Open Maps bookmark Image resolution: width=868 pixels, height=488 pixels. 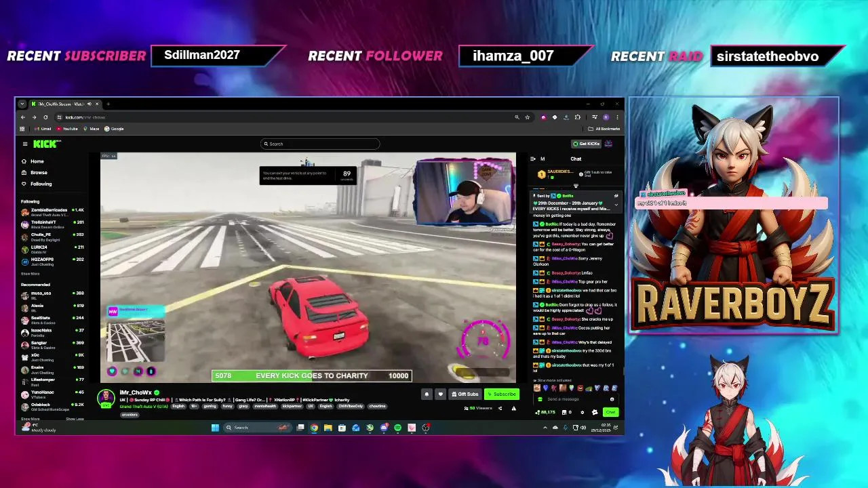92,129
